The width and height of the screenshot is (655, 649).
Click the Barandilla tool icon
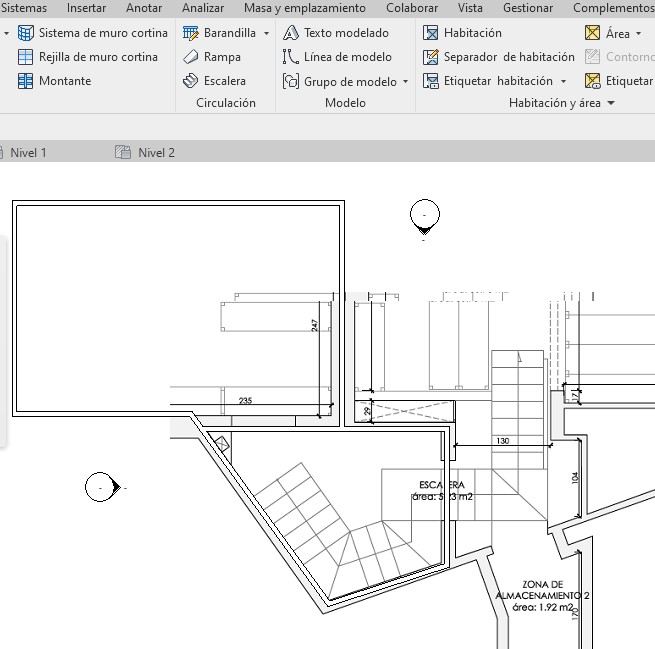[192, 33]
